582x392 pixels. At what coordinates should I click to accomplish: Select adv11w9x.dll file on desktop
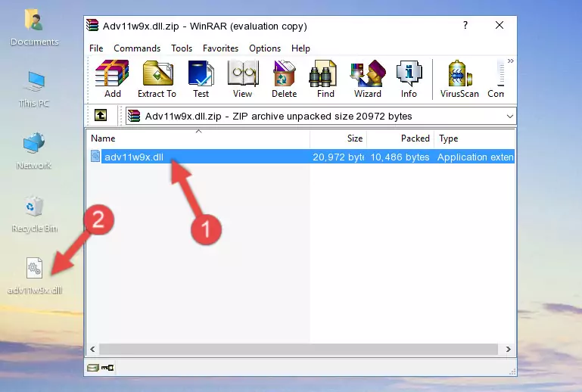[x=35, y=276]
